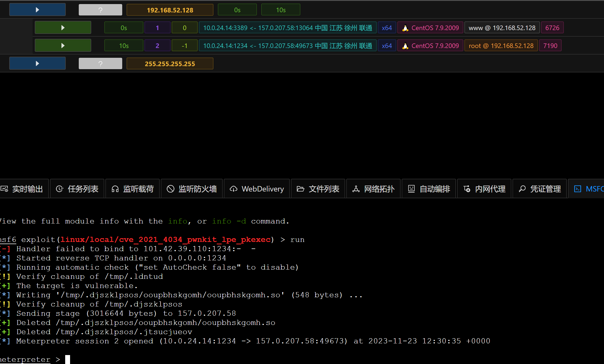The image size is (604, 364).
Task: Expand the 255.255.255.255 host row arrow
Action: 37,63
